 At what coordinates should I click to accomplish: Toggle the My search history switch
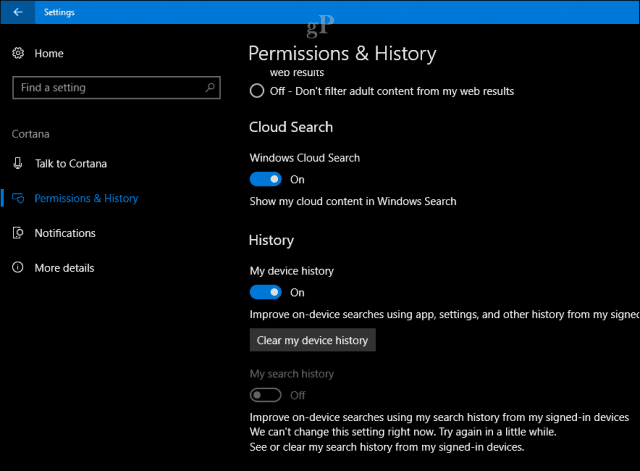(x=266, y=395)
